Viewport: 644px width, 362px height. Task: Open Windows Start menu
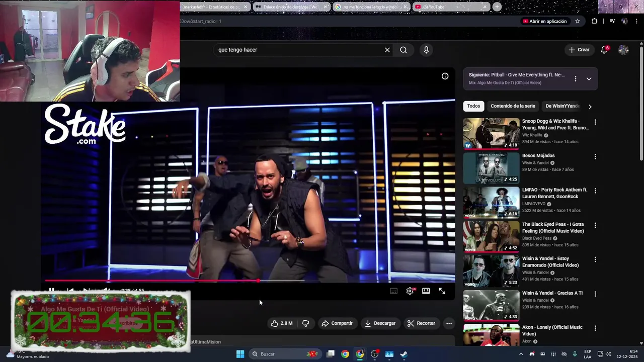point(240,354)
